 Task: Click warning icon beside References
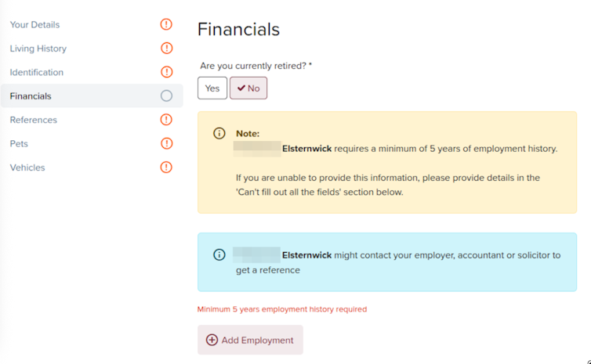click(166, 120)
